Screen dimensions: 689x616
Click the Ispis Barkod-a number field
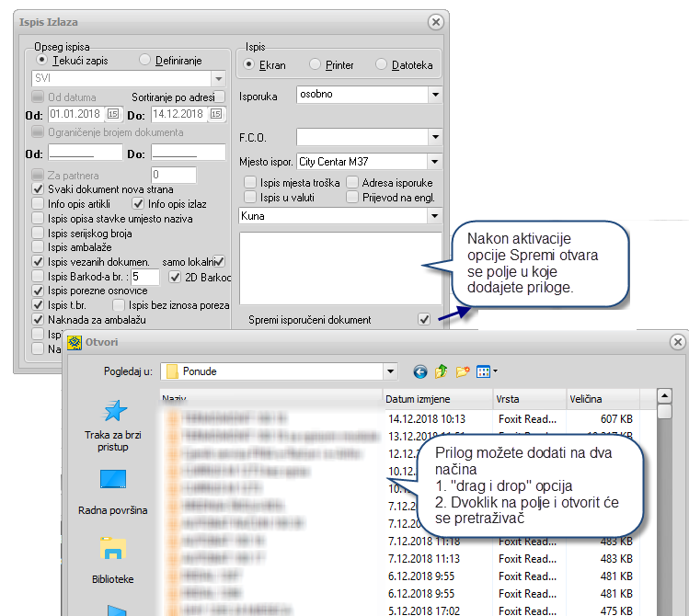145,276
